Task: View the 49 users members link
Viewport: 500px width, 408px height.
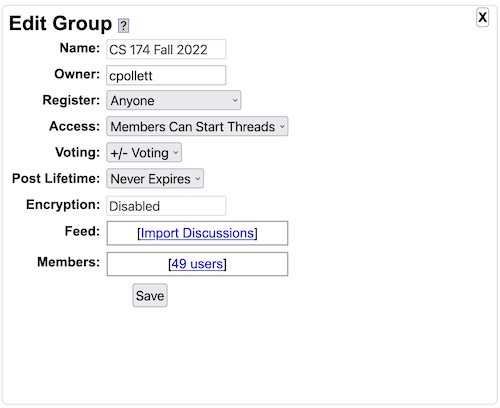Action: click(x=197, y=264)
